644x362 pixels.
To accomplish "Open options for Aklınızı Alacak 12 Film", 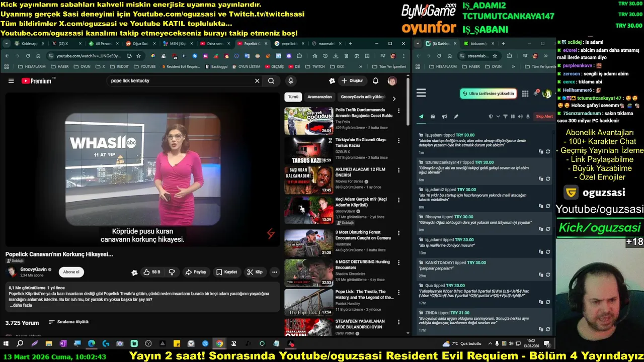I will coord(399,170).
